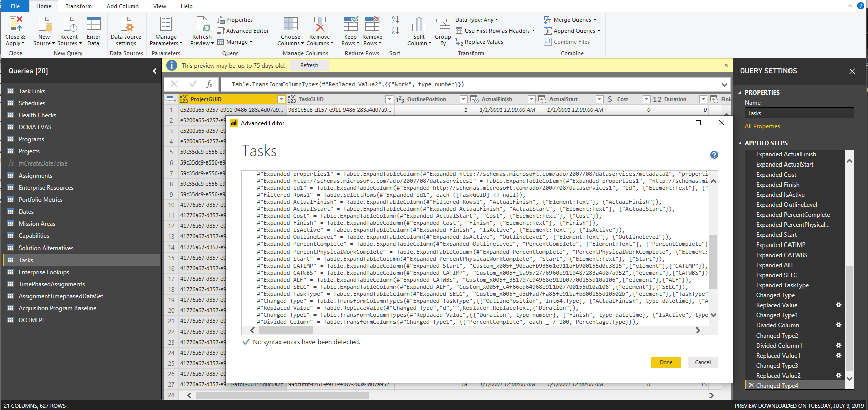The height and width of the screenshot is (410, 868).
Task: Click Applied Steps scrollbar down arrow
Action: click(x=849, y=378)
